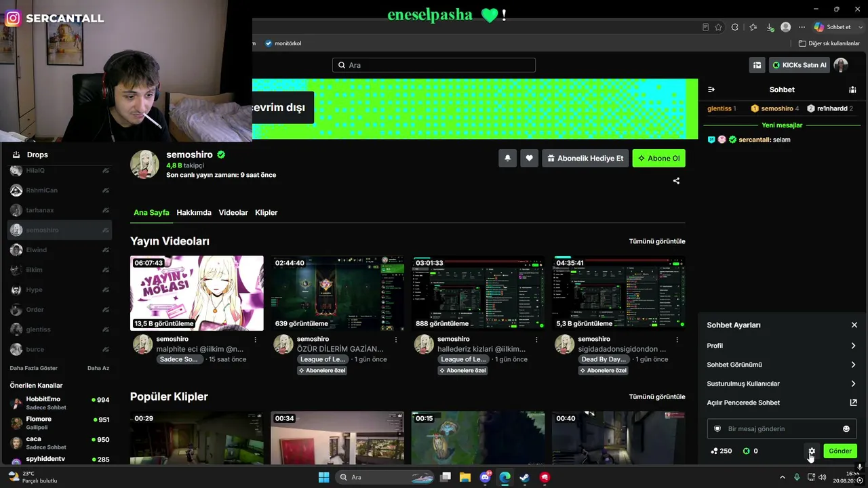Bookmark this page with the star icon

click(x=719, y=27)
